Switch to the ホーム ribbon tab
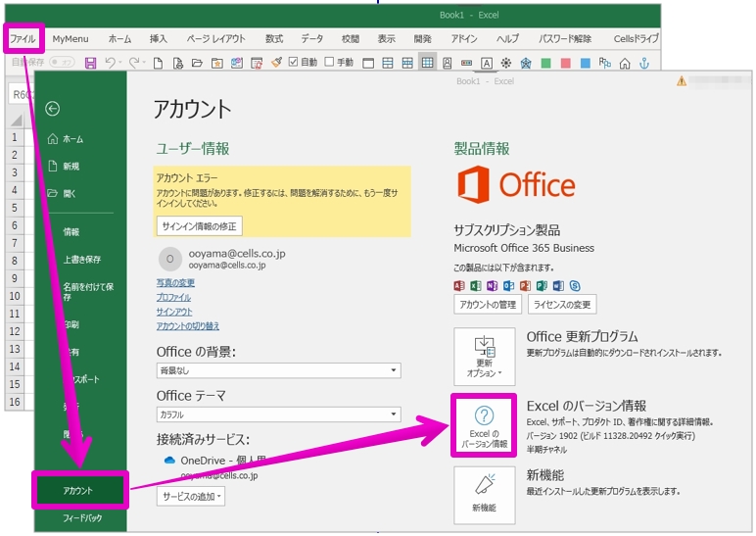 click(119, 38)
